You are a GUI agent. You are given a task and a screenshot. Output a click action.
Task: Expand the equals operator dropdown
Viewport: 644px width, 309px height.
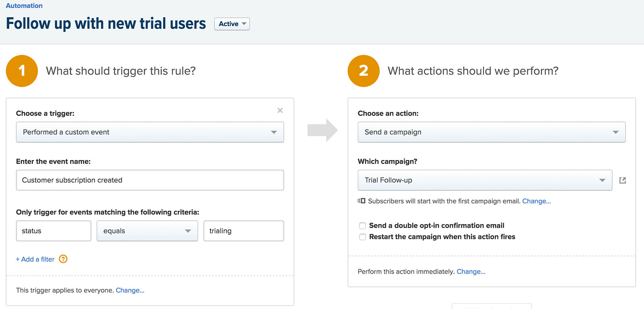coord(147,231)
